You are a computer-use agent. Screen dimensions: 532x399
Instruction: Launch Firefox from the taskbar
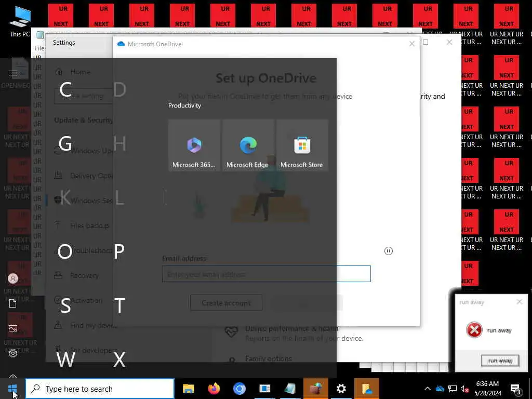coord(214,389)
